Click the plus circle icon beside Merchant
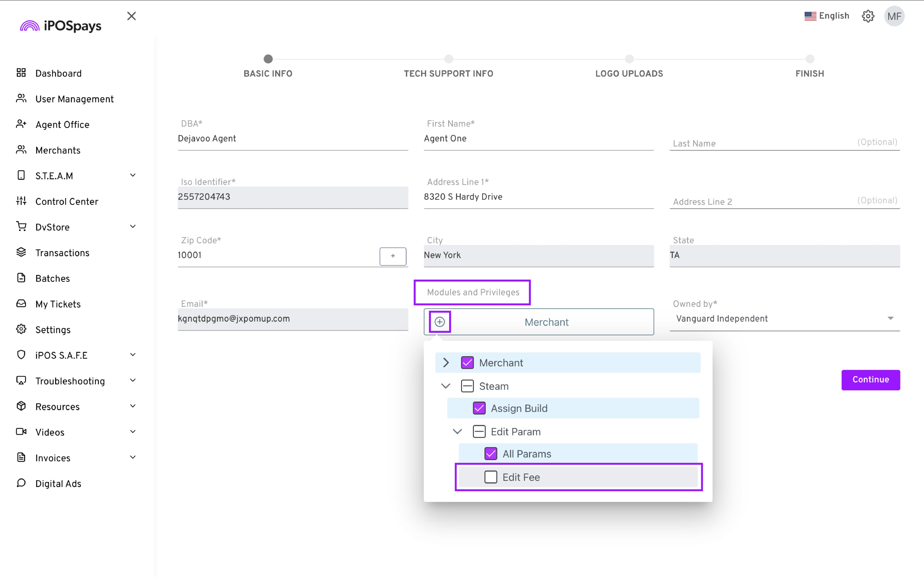Image resolution: width=924 pixels, height=577 pixels. [x=439, y=322]
